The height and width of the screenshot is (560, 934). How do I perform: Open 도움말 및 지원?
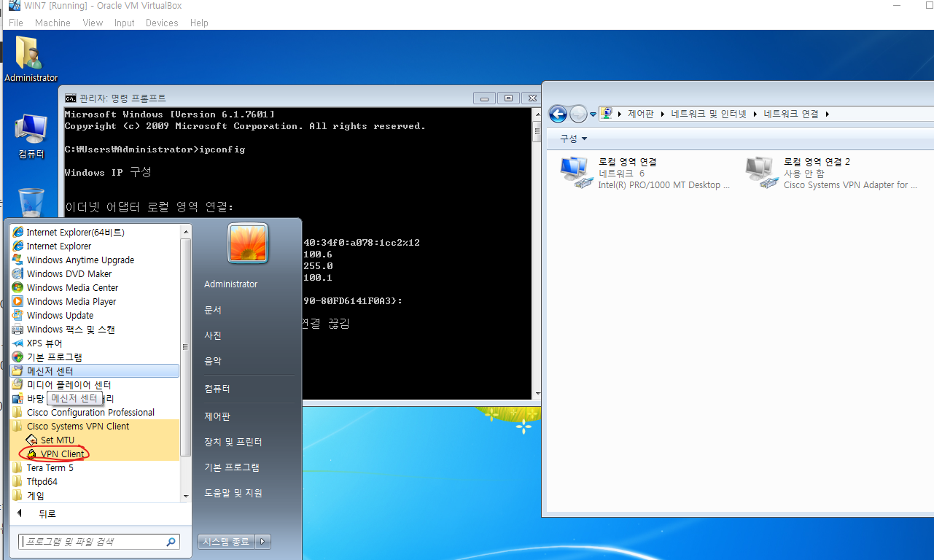(233, 493)
